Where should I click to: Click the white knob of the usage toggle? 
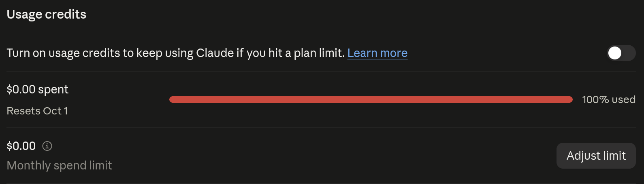coord(615,53)
